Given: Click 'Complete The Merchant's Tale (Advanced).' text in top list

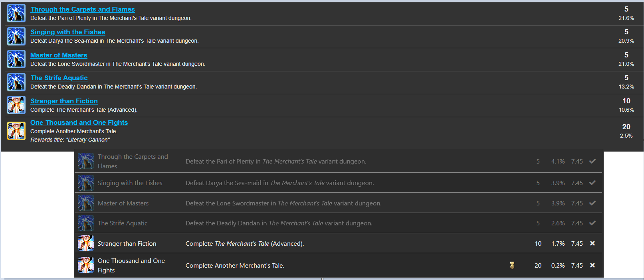Looking at the screenshot, I should tap(84, 110).
